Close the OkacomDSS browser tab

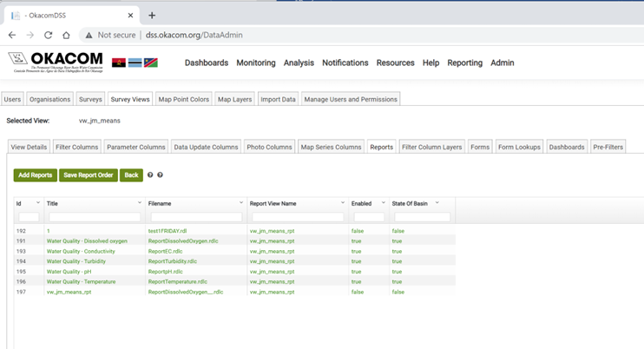click(x=130, y=15)
